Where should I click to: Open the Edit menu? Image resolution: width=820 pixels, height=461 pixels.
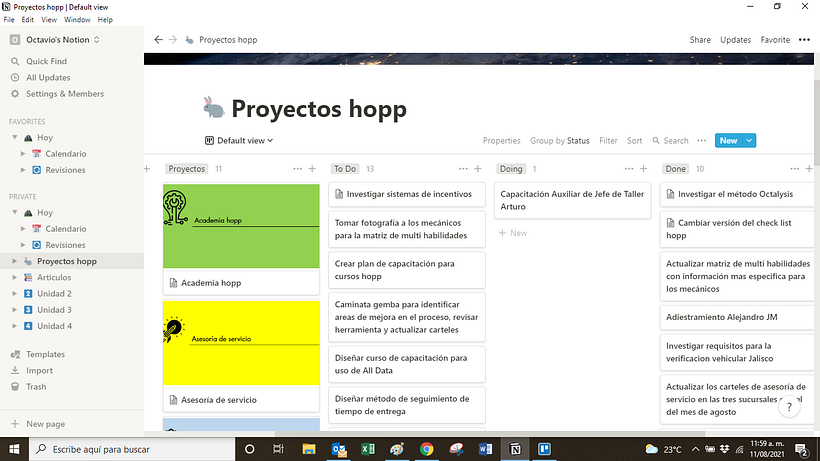tap(28, 19)
